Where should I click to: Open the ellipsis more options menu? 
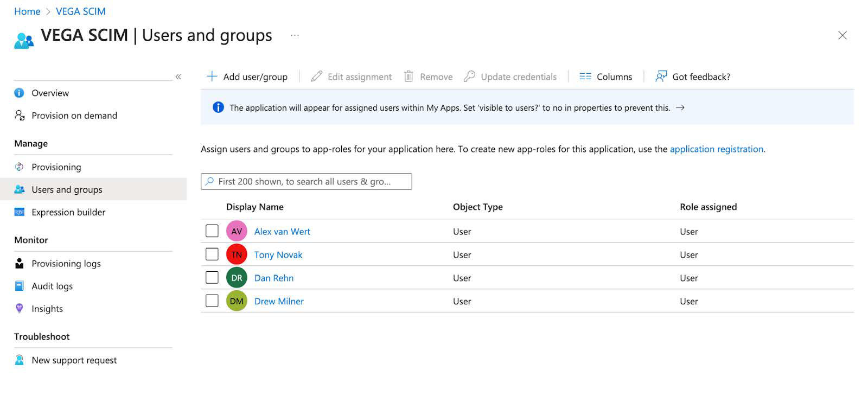point(295,35)
